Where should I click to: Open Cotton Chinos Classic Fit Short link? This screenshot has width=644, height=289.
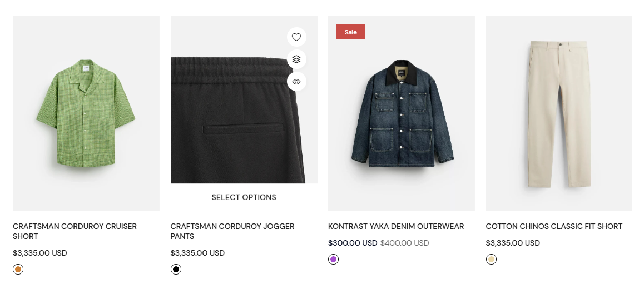coord(554,226)
